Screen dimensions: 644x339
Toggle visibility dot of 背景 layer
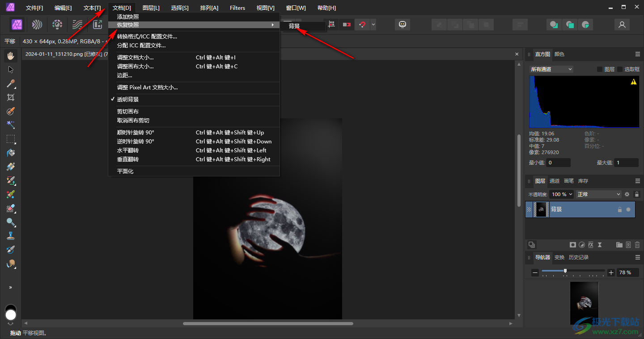point(628,209)
